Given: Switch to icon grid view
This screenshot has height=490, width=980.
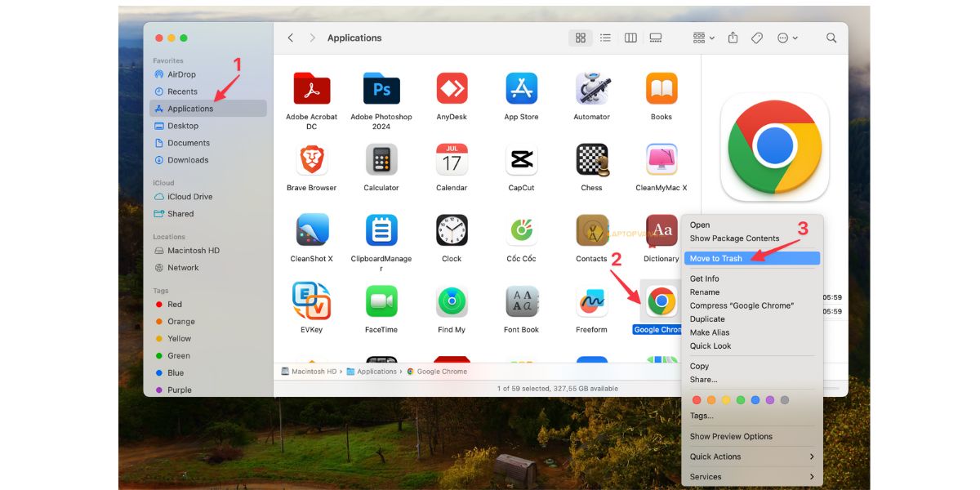Looking at the screenshot, I should pyautogui.click(x=581, y=38).
